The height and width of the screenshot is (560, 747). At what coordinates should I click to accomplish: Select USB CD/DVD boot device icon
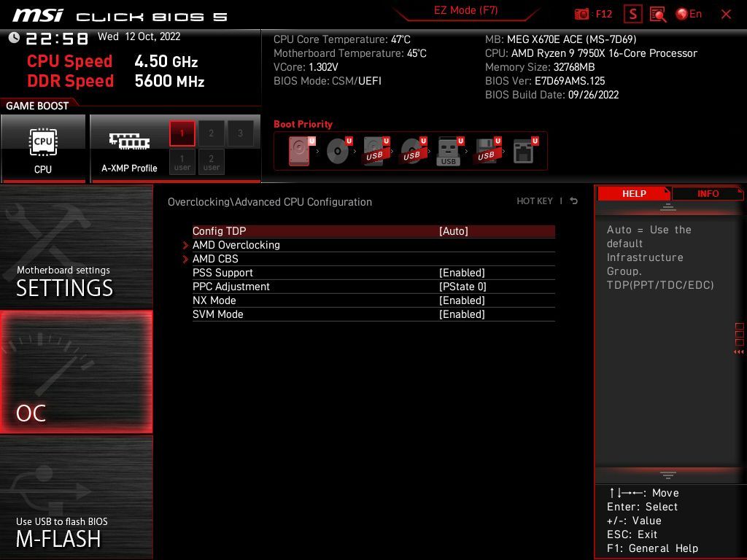(414, 151)
